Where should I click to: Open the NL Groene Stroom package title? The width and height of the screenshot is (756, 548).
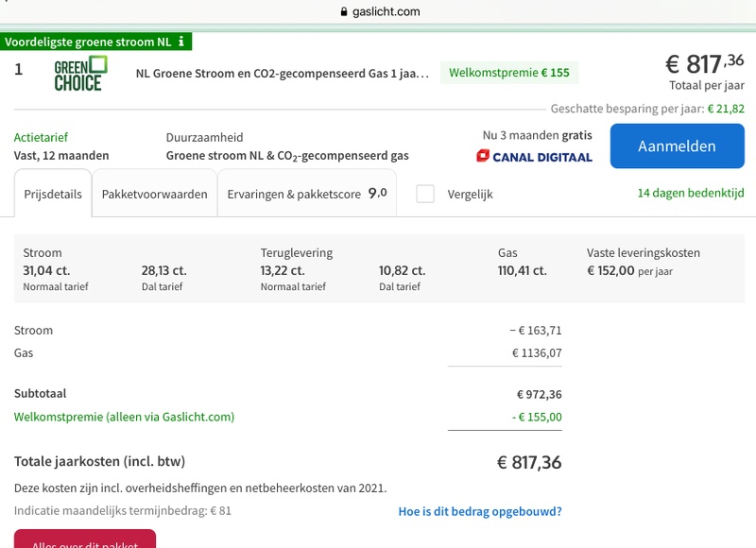tap(283, 73)
